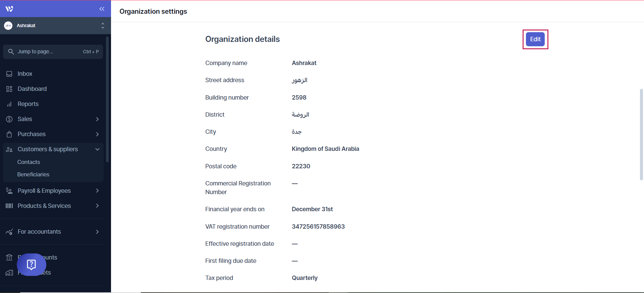
Task: Open Reports using the bar chart icon
Action: click(x=9, y=104)
